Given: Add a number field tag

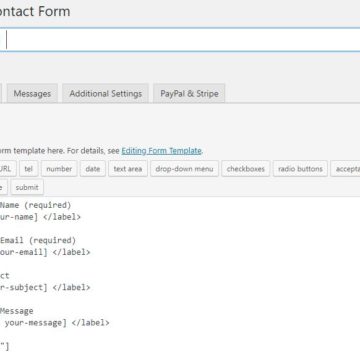Looking at the screenshot, I should tap(59, 169).
